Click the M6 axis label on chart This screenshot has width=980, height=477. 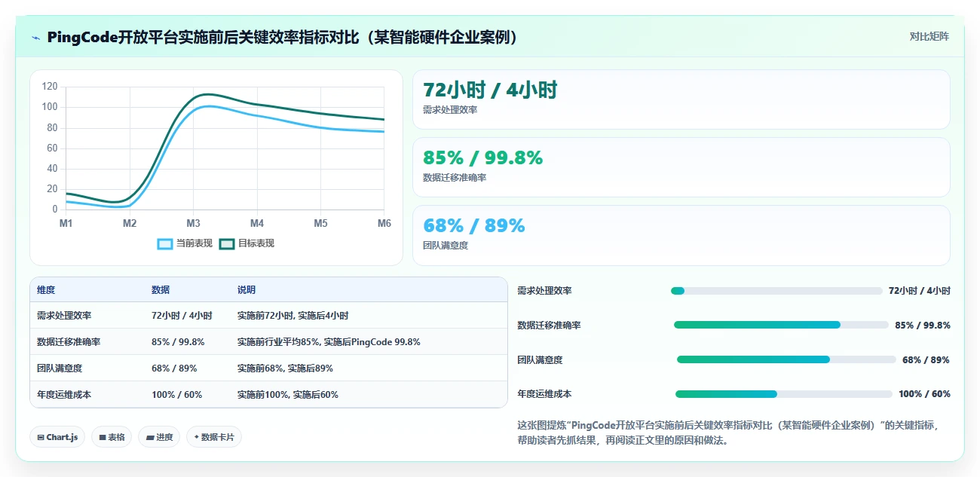click(x=384, y=224)
